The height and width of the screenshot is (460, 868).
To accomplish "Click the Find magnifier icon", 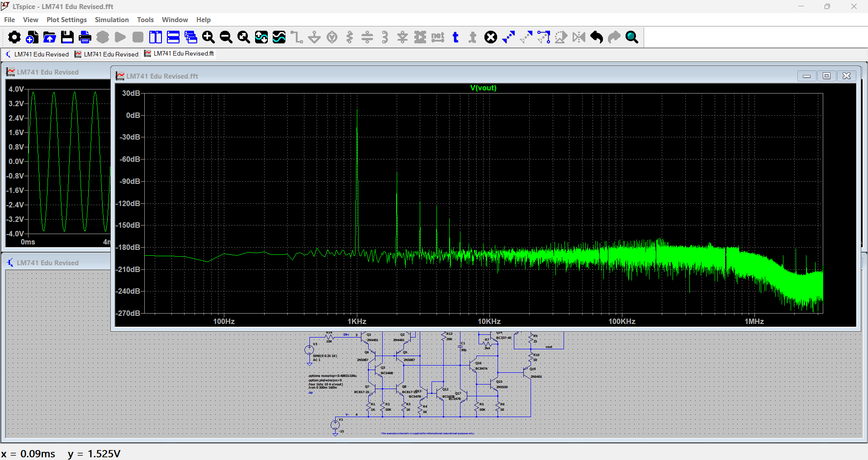I will pos(632,37).
